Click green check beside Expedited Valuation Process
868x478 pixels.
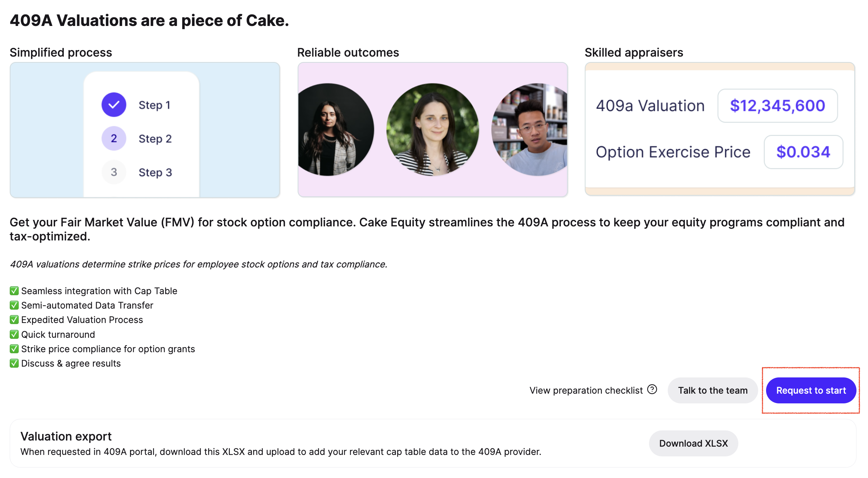pos(14,319)
